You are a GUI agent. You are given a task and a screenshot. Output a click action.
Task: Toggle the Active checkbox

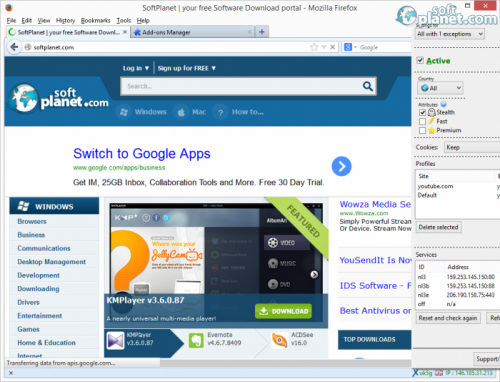coord(420,60)
